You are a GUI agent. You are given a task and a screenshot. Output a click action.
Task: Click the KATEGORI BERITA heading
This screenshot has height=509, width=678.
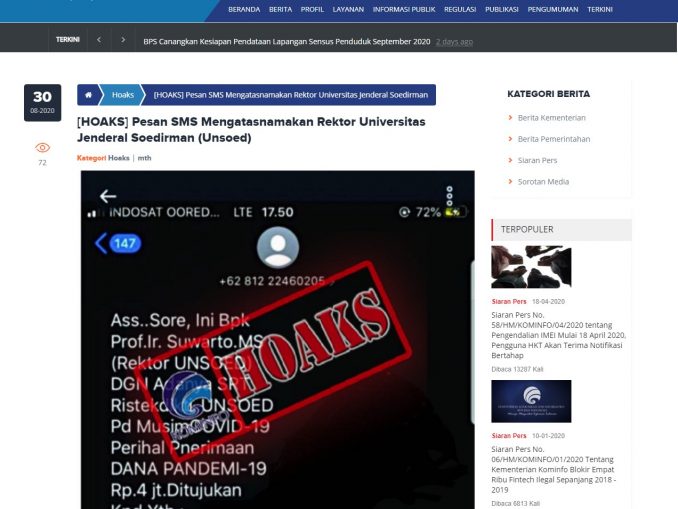[548, 94]
